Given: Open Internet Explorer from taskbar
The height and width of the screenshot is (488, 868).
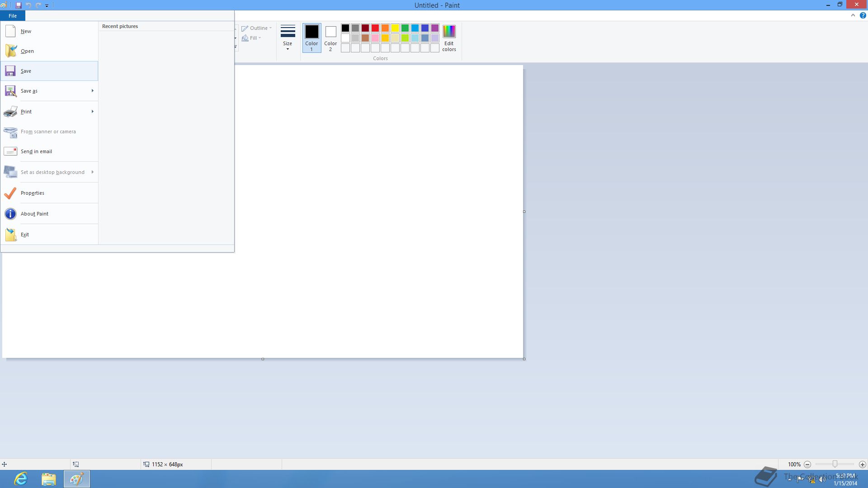Looking at the screenshot, I should tap(21, 479).
